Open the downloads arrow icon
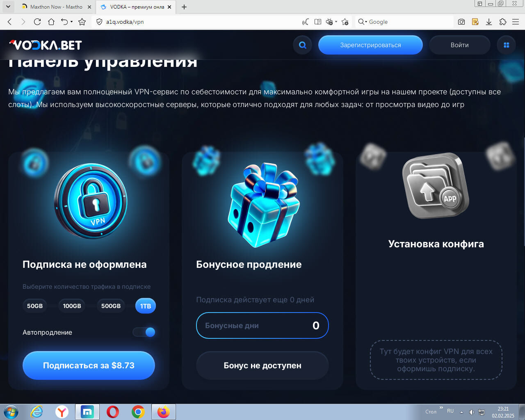 (489, 22)
